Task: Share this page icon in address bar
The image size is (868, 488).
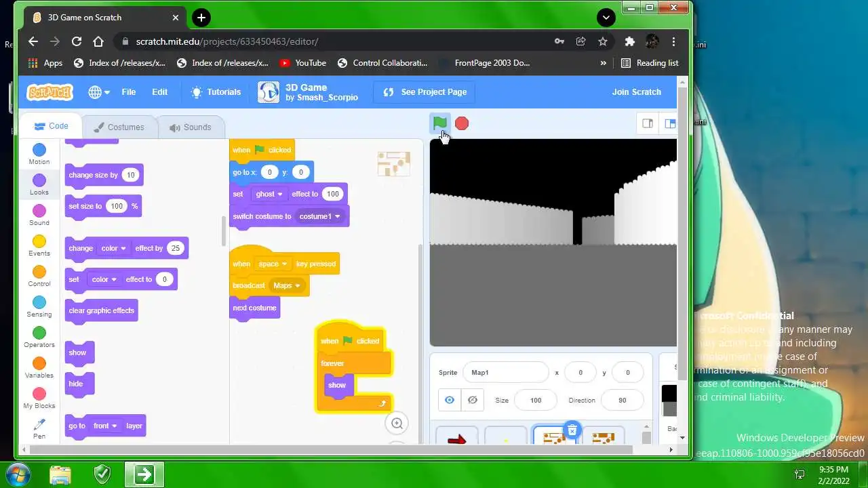Action: click(x=581, y=41)
